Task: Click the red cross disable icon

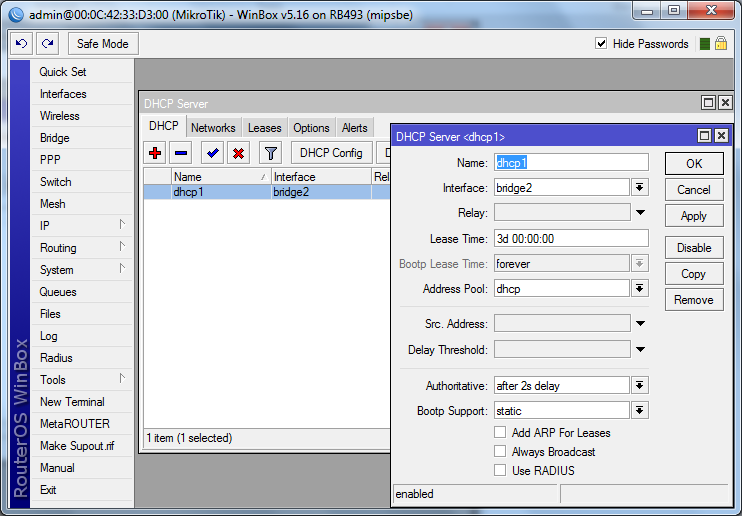Action: [238, 153]
